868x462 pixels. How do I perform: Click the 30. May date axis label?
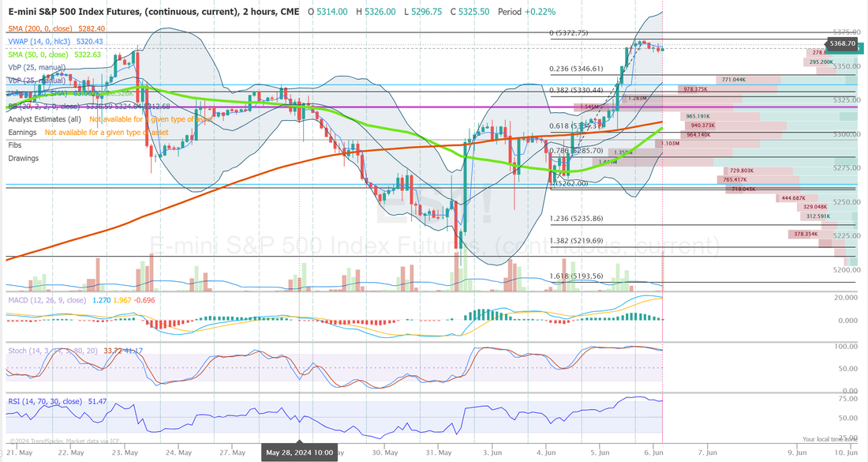point(385,453)
